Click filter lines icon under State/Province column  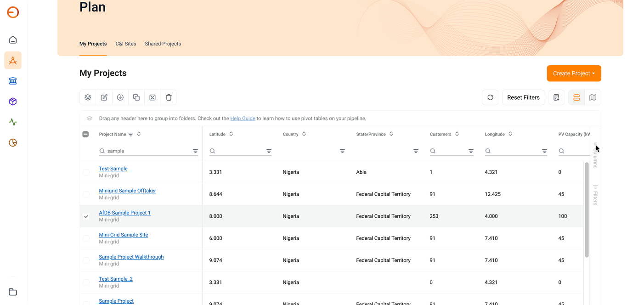tap(416, 151)
